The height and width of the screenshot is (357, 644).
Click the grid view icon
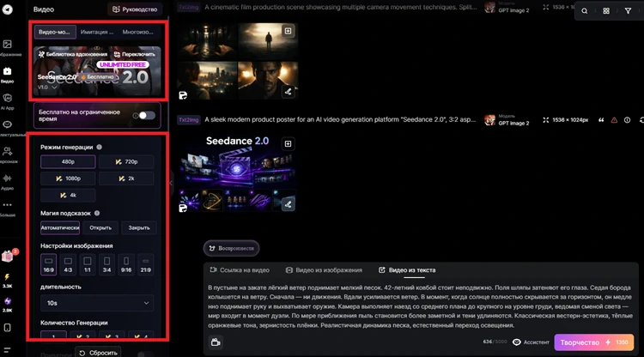click(x=606, y=11)
